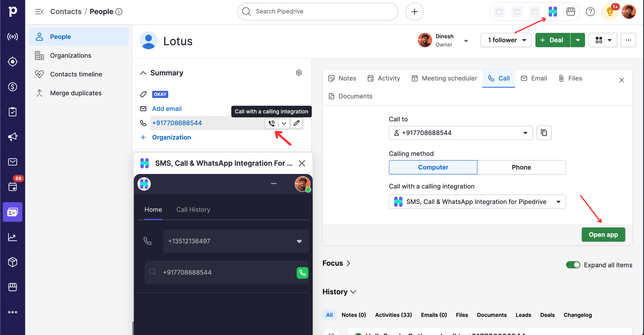Open Contacts timeline in left menu
This screenshot has height=335, width=644.
pyautogui.click(x=76, y=75)
